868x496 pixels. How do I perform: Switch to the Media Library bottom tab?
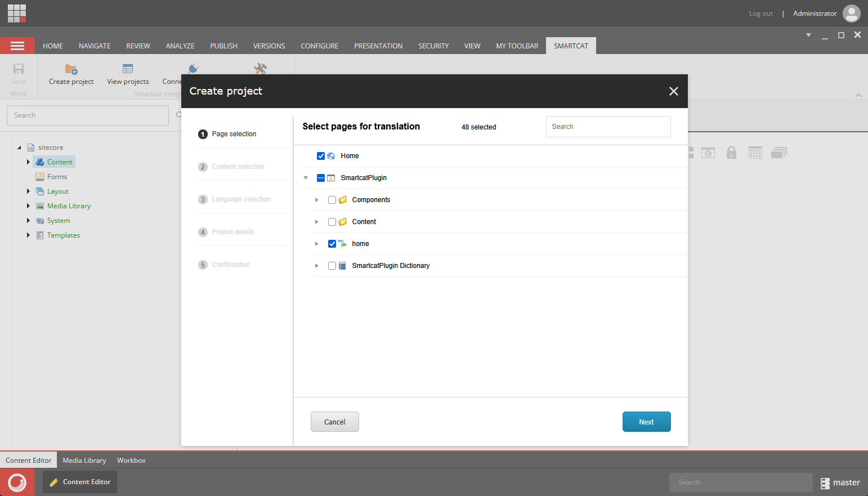pos(84,461)
